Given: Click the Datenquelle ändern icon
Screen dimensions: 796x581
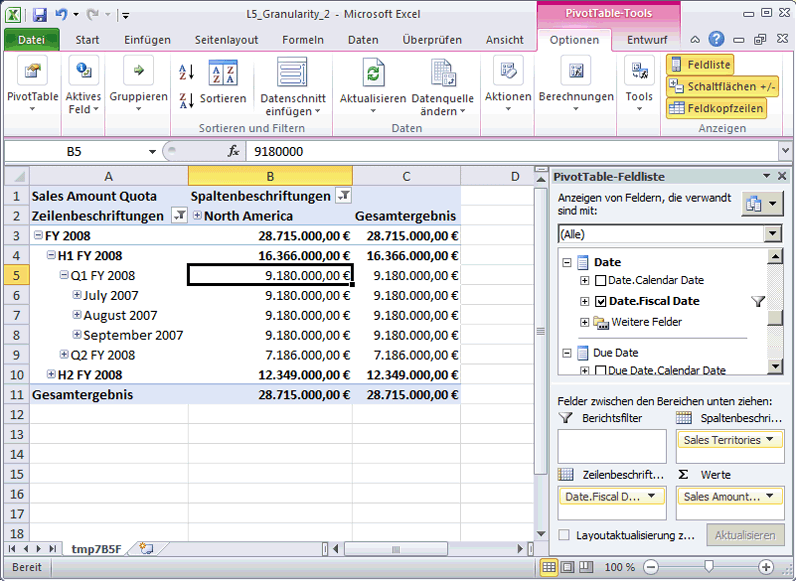Looking at the screenshot, I should click(442, 74).
